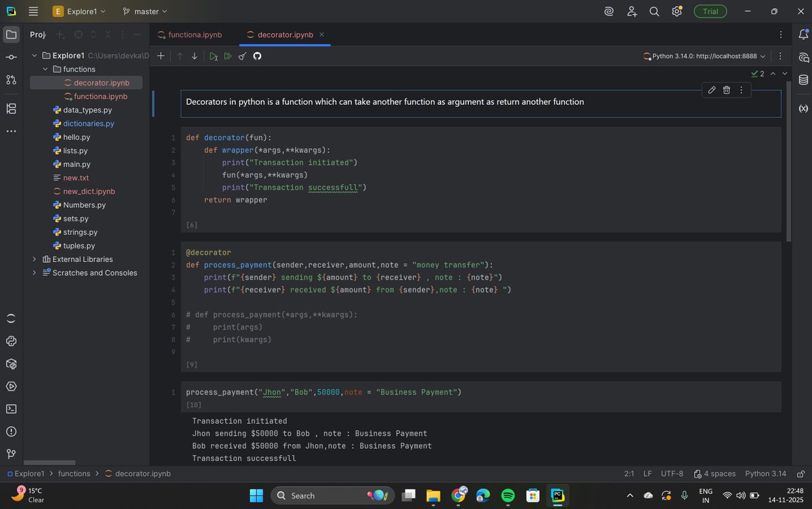Open the cell's more actions menu
812x509 pixels.
[742, 90]
